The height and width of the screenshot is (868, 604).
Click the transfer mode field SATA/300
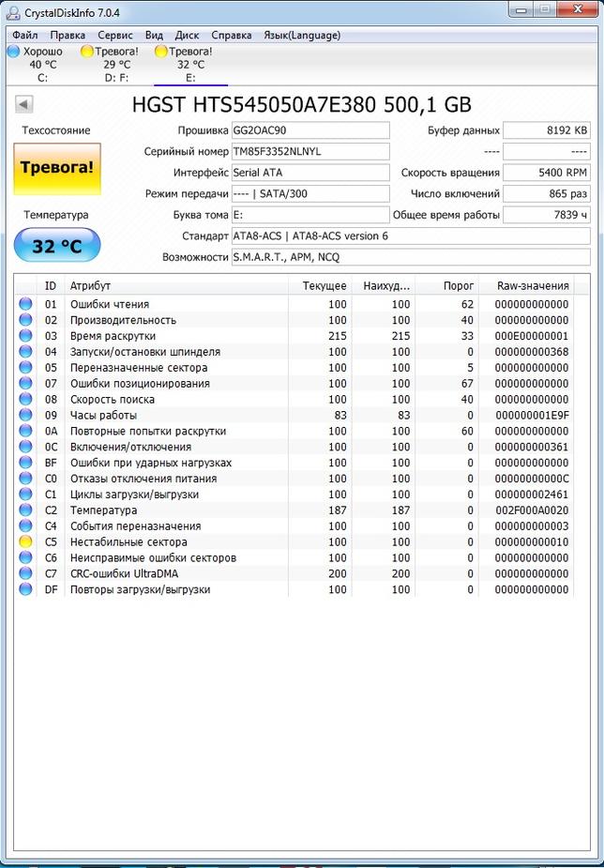pos(310,193)
